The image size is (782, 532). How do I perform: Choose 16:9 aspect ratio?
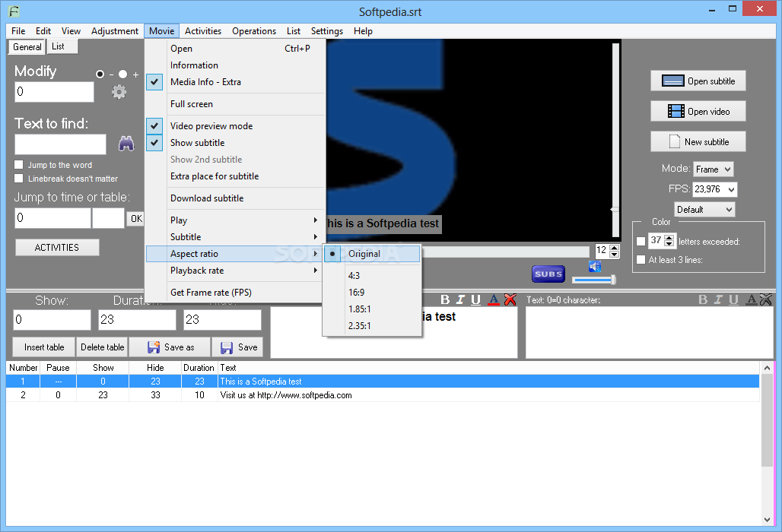click(x=372, y=293)
